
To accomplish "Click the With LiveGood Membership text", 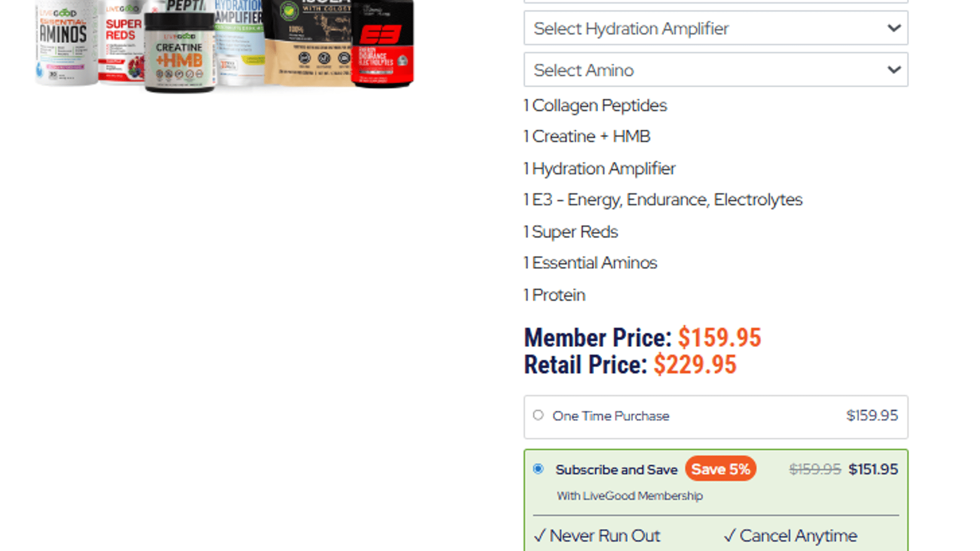I will [630, 496].
